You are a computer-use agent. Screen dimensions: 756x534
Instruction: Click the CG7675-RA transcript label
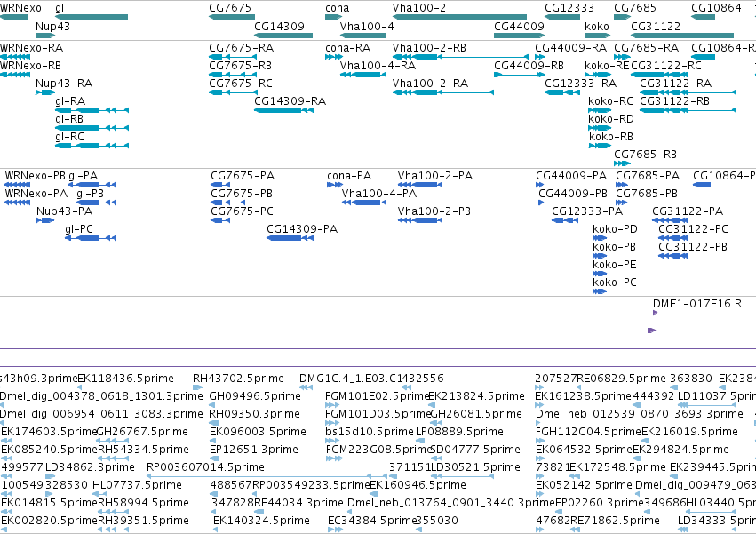point(241,48)
